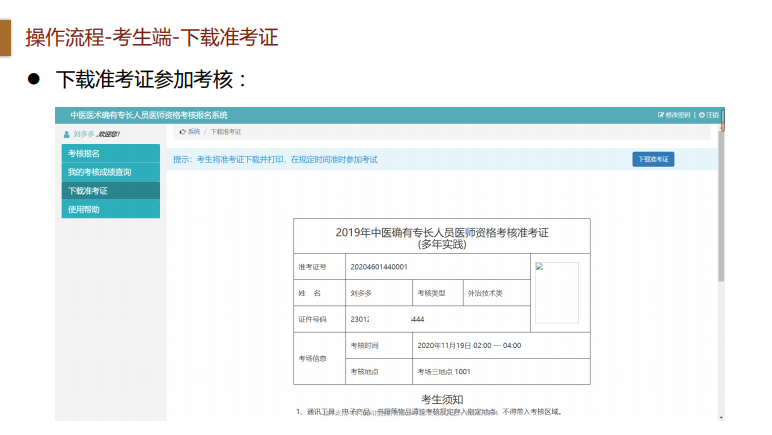Click the exam location 考场三地点 1001 cell
The width and height of the screenshot is (772, 435).
tap(444, 371)
